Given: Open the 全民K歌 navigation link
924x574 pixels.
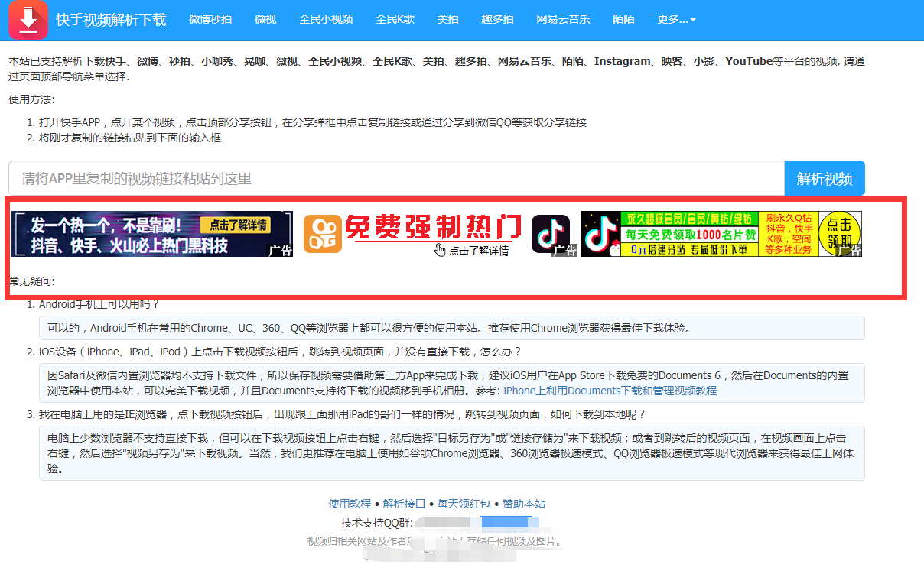Looking at the screenshot, I should tap(395, 20).
